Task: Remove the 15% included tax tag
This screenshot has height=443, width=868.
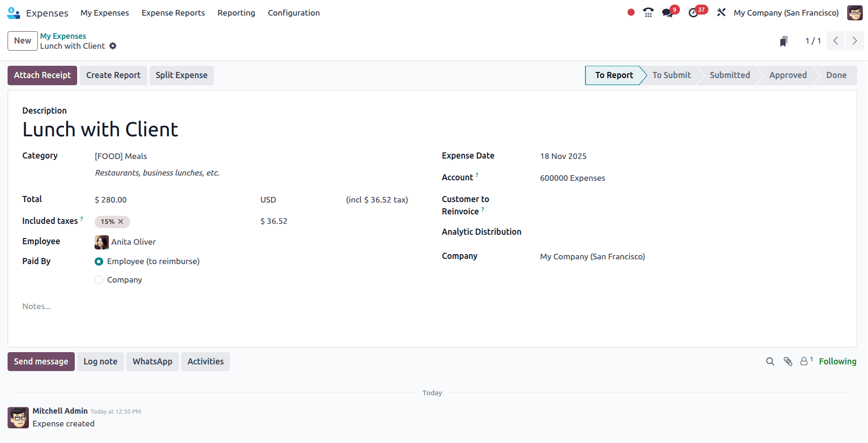Action: (x=121, y=221)
